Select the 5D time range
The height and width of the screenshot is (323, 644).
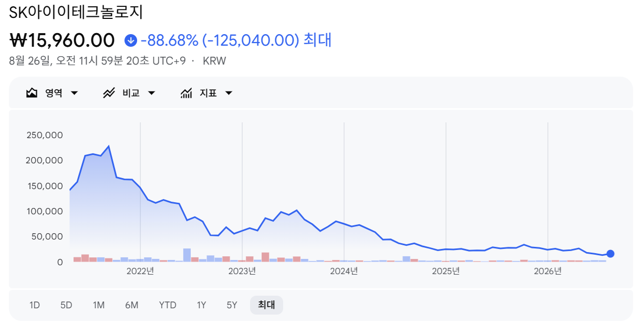[x=66, y=305]
